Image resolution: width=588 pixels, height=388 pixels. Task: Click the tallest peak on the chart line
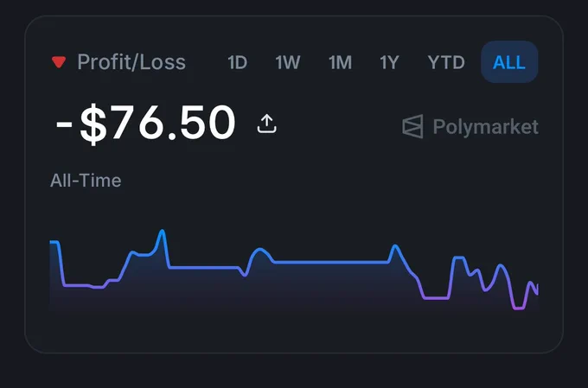coord(162,232)
